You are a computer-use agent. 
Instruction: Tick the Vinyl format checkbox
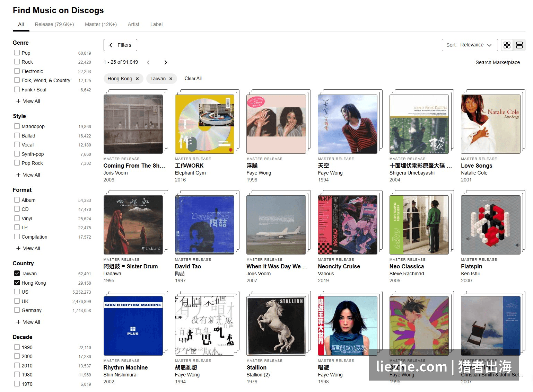(x=17, y=218)
